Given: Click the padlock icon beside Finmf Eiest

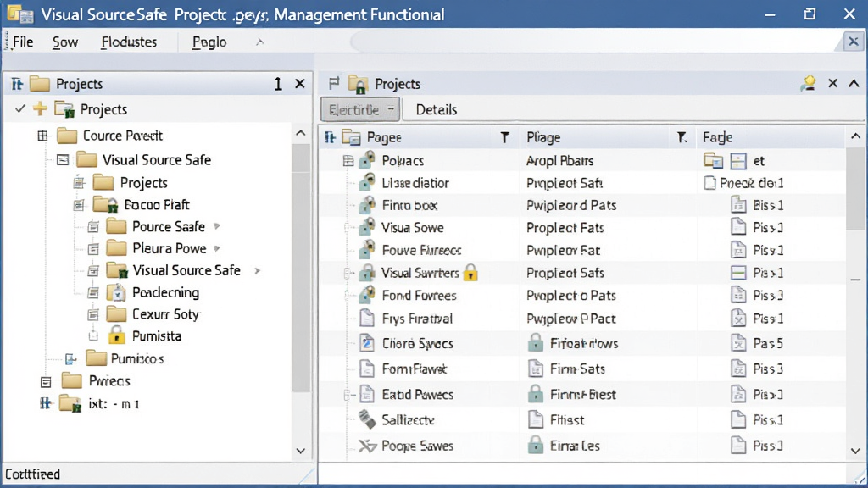Looking at the screenshot, I should pyautogui.click(x=536, y=395).
